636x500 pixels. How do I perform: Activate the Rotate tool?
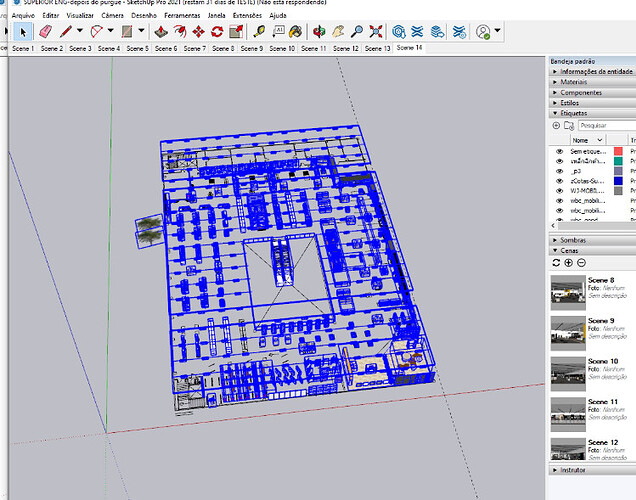click(217, 32)
